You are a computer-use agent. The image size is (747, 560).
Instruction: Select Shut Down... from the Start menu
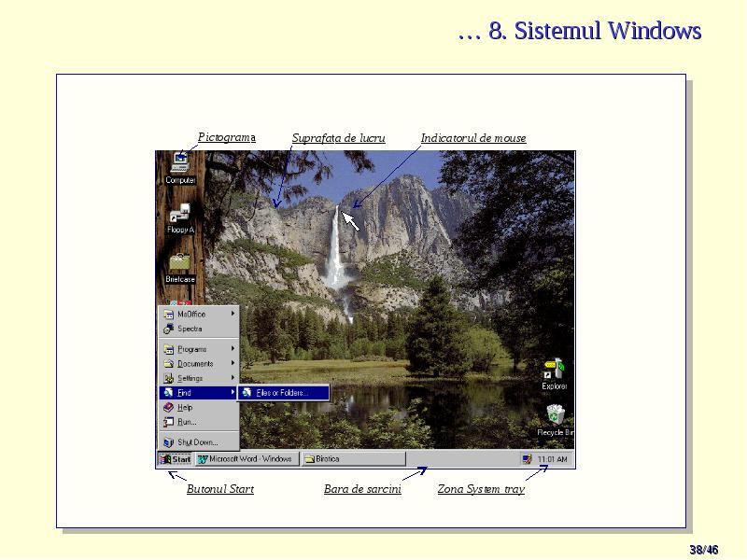coord(199,442)
